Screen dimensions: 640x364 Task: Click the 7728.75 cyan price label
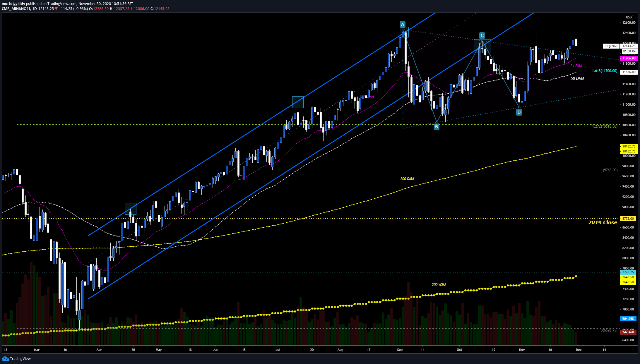point(628,272)
